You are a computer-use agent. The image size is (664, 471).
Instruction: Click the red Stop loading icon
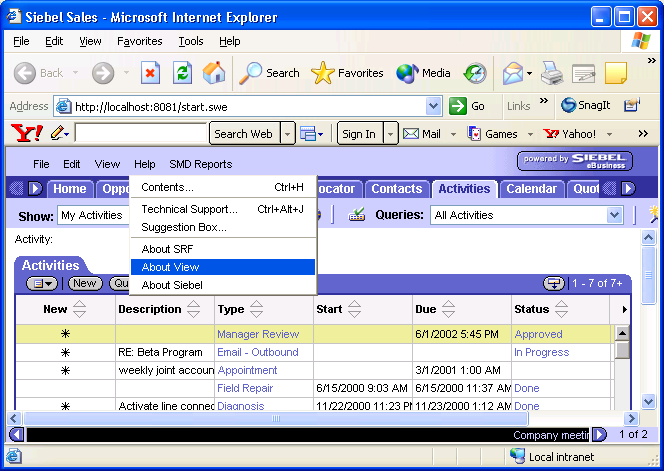click(x=151, y=72)
